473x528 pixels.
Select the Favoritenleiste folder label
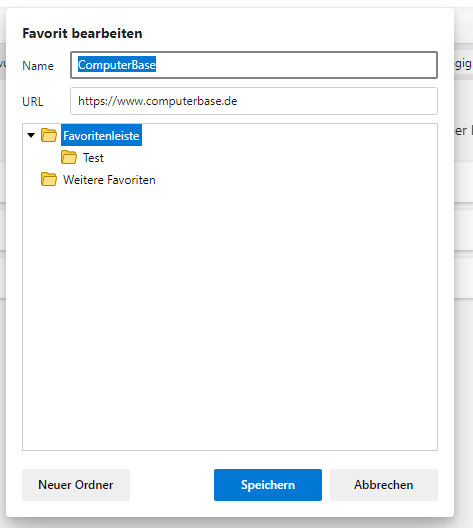click(101, 135)
